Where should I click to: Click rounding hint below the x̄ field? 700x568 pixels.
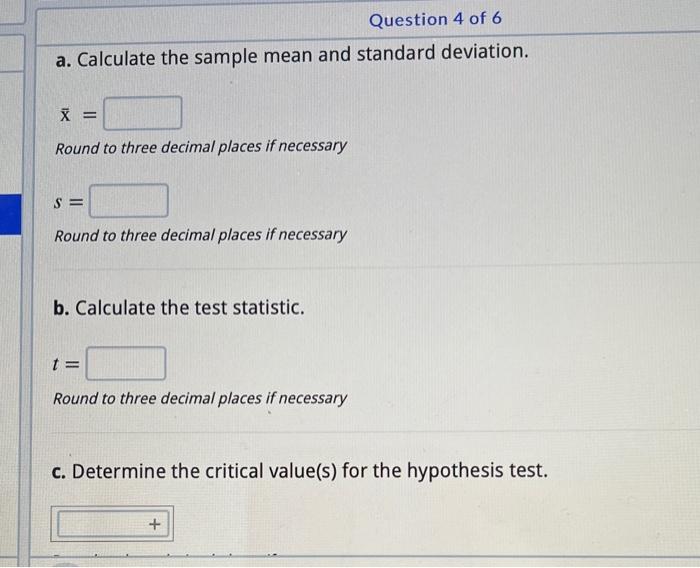point(201,147)
